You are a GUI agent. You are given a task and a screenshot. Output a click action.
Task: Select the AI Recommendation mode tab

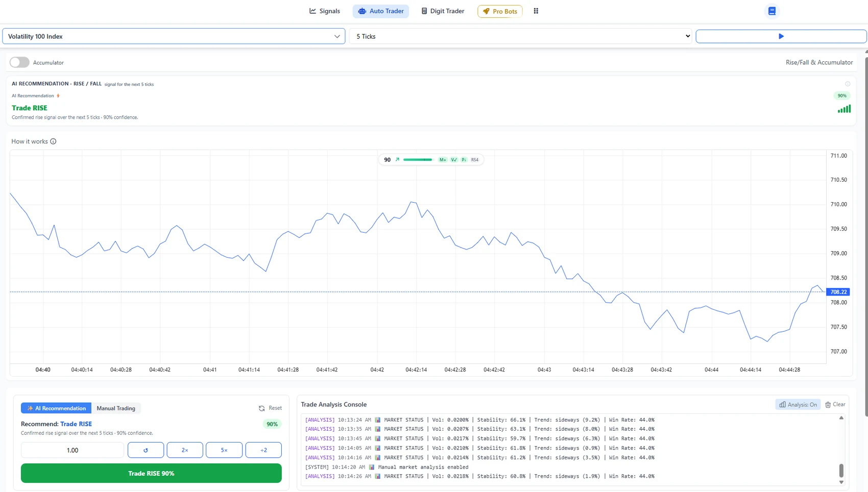coord(56,408)
